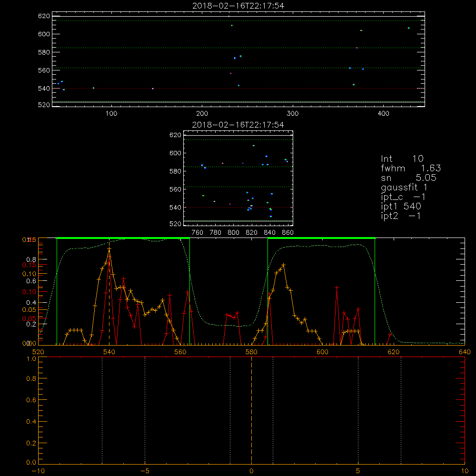Click the orange dashed center line at 0

pyautogui.click(x=251, y=410)
